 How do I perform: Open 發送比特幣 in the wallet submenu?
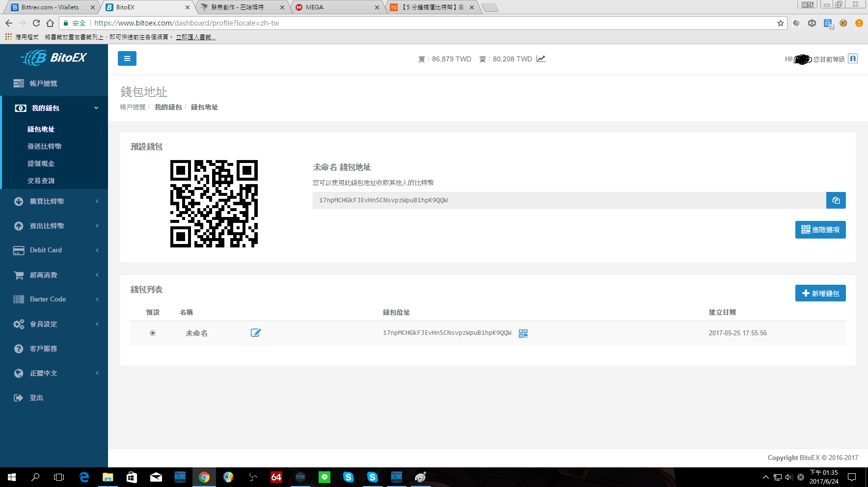[45, 146]
